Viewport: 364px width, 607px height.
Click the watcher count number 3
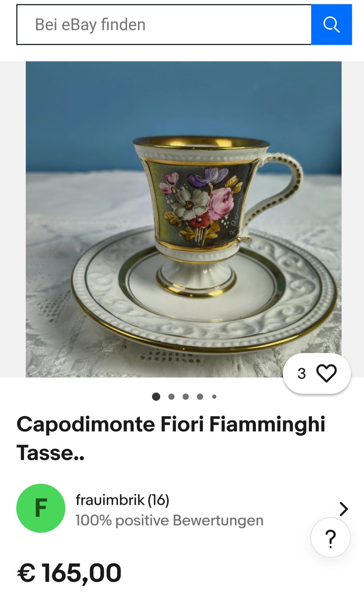pyautogui.click(x=302, y=374)
